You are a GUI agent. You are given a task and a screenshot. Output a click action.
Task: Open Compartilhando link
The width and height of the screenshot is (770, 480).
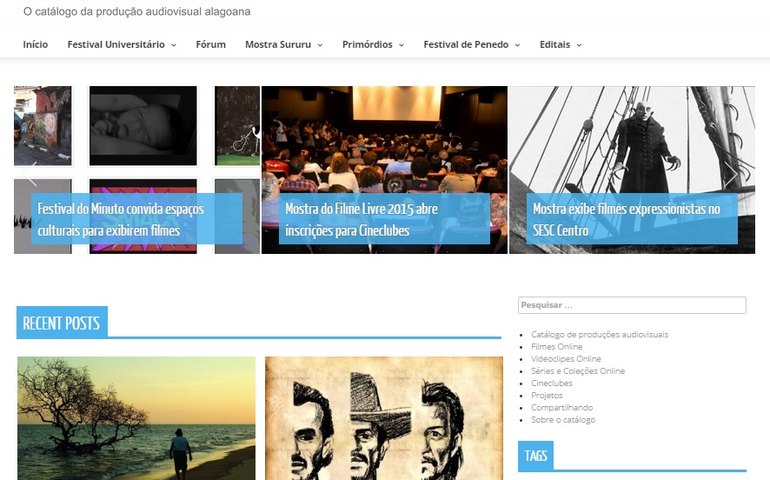562,408
